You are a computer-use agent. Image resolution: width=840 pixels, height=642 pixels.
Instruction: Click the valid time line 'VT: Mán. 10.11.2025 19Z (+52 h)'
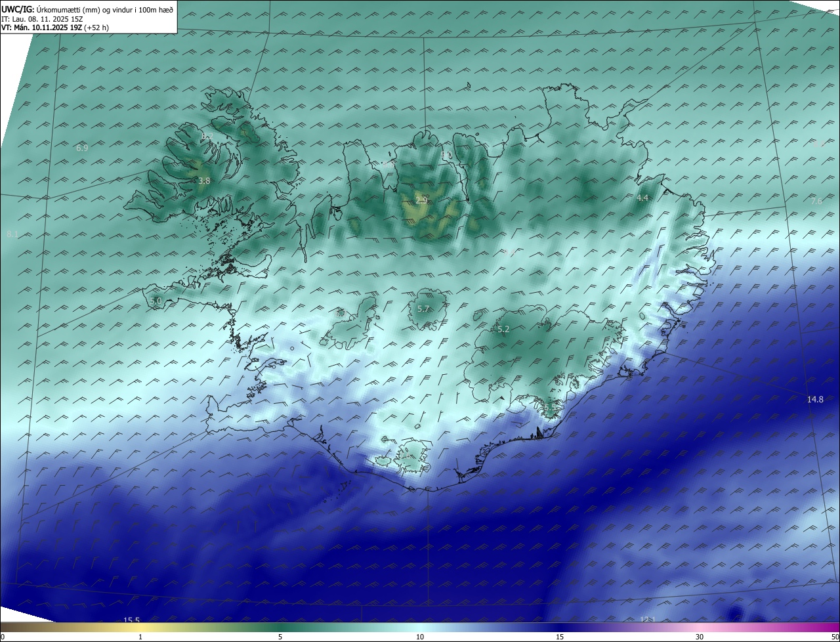54,28
